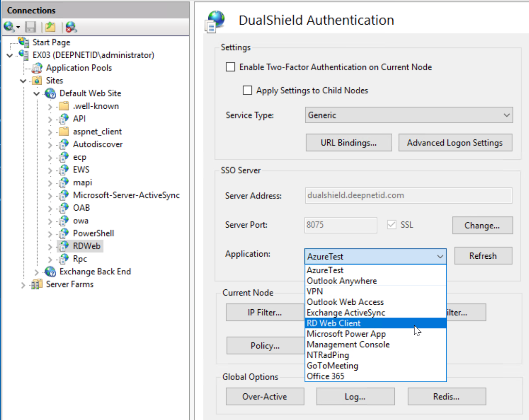Click the Exchange Back End site icon

[x=51, y=272]
